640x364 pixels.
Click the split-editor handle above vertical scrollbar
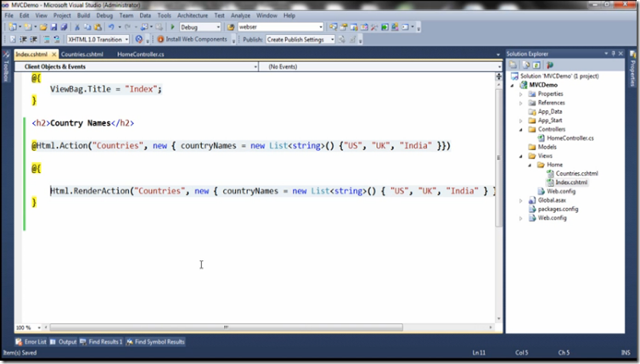[499, 76]
